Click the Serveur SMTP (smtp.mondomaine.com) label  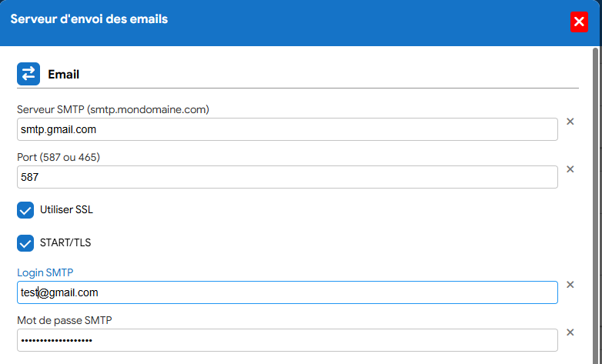point(113,109)
